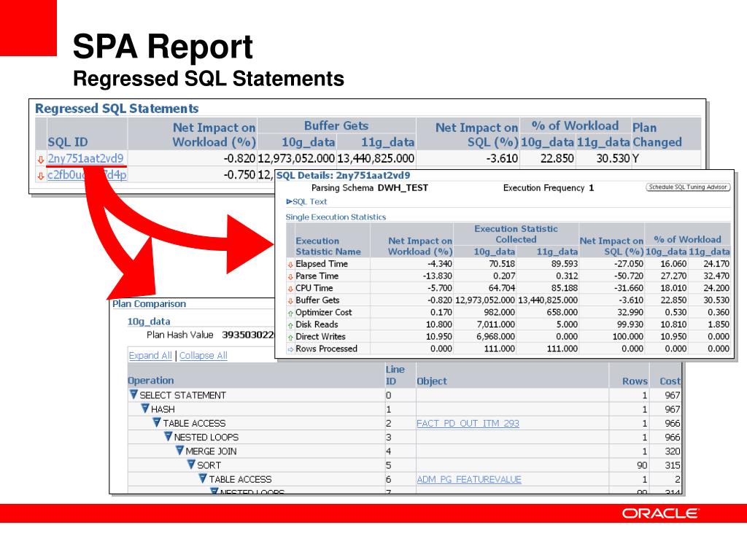Collapse the SELECT STATEMENT plan node
747x560 pixels.
[x=133, y=394]
